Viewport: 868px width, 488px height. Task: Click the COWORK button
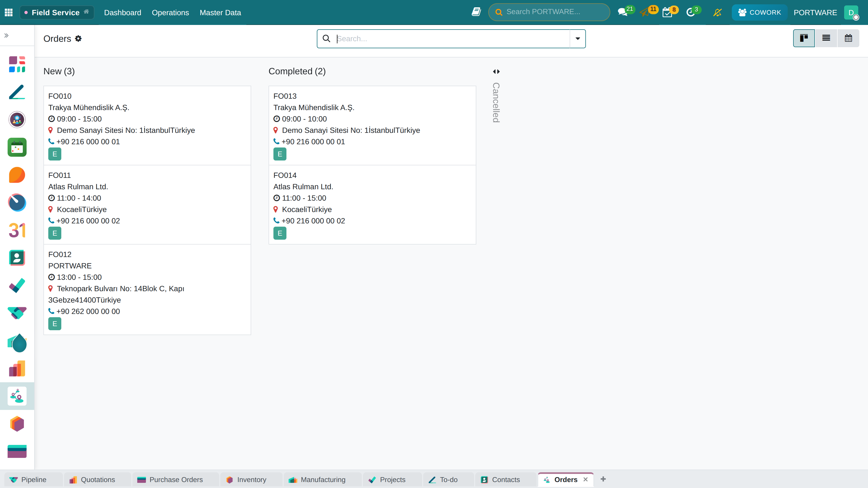tap(759, 12)
